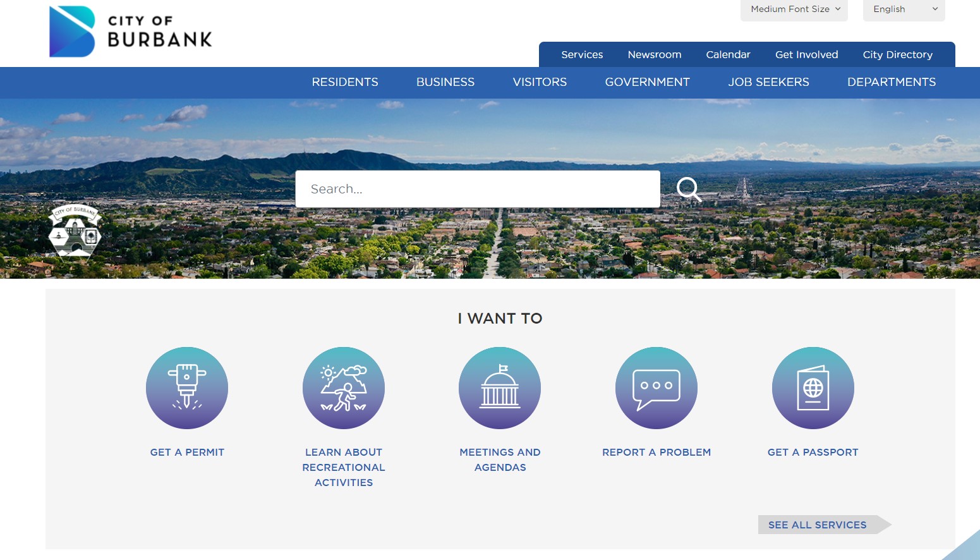Open the passport booklet icon
The width and height of the screenshot is (980, 560).
[813, 387]
